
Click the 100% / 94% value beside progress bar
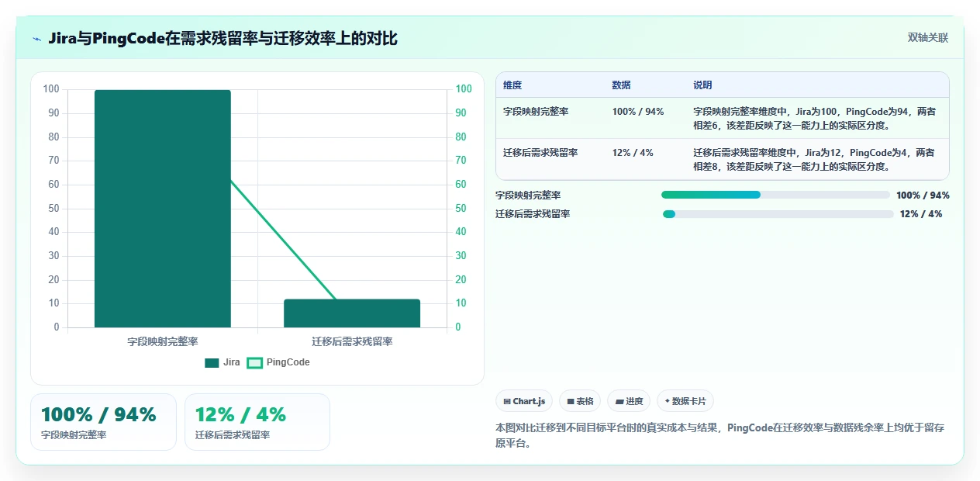(923, 196)
